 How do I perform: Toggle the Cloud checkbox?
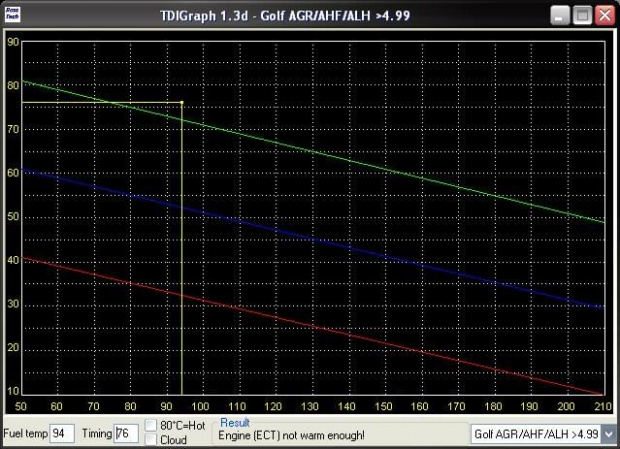151,440
